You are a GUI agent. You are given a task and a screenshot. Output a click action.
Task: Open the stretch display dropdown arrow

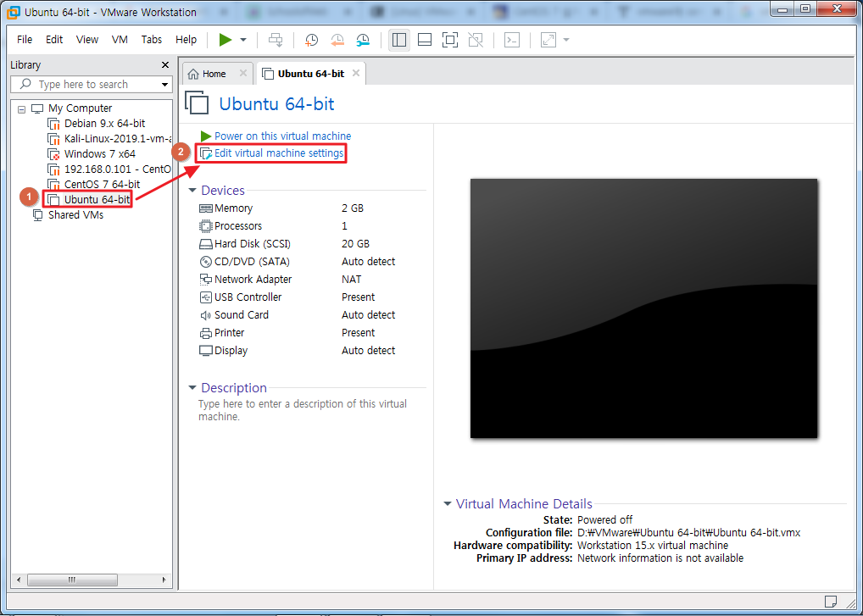(566, 40)
